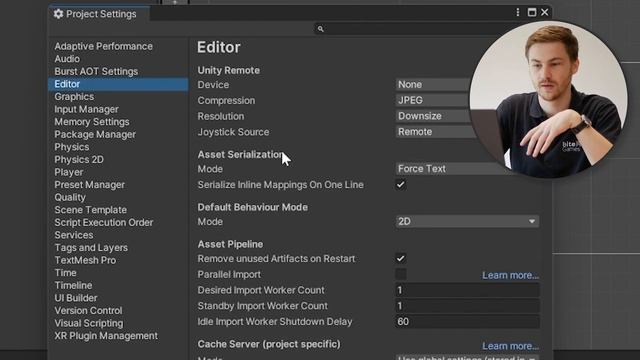Click the Desired Import Worker Count field
Screen dimensions: 640x360
tap(467, 290)
